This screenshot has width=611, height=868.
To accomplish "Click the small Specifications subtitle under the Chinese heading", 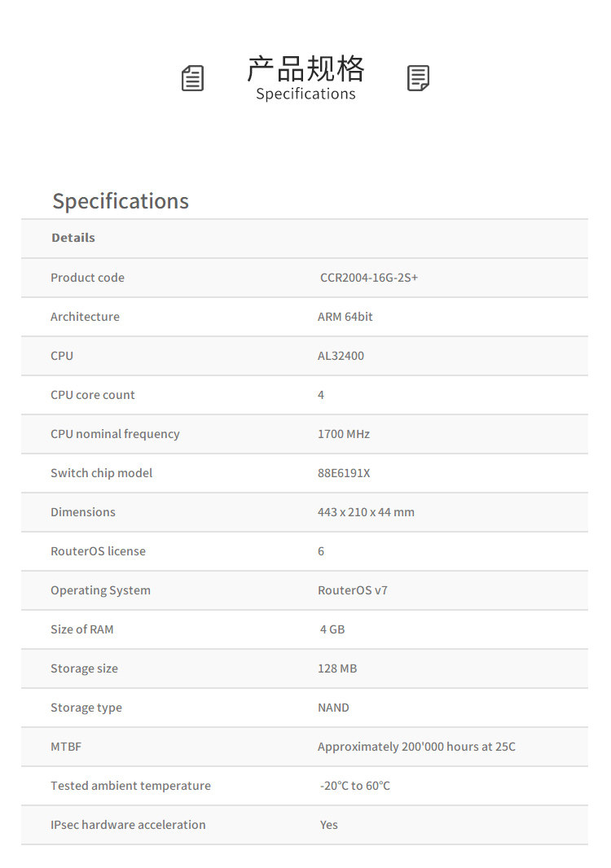I will click(x=305, y=94).
